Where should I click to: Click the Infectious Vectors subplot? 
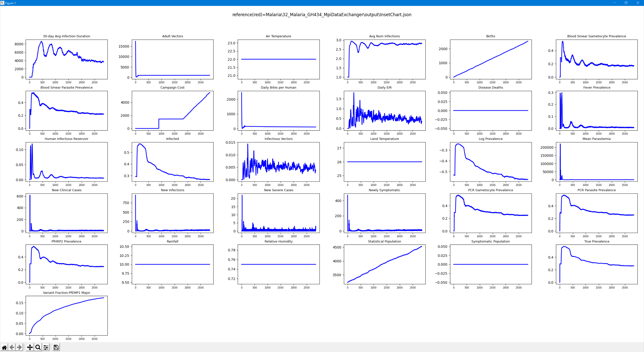point(279,162)
